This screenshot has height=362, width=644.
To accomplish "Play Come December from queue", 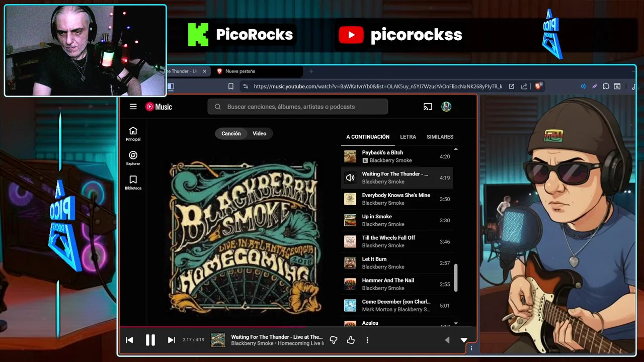I will 397,305.
